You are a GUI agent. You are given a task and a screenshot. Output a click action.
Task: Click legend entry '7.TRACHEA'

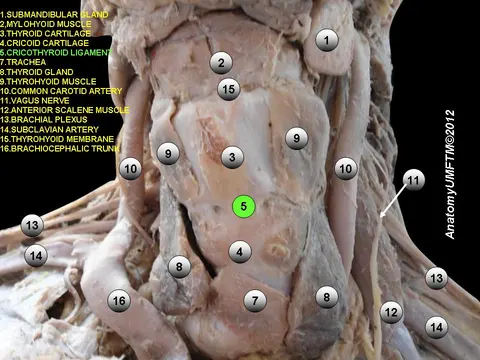tap(23, 62)
